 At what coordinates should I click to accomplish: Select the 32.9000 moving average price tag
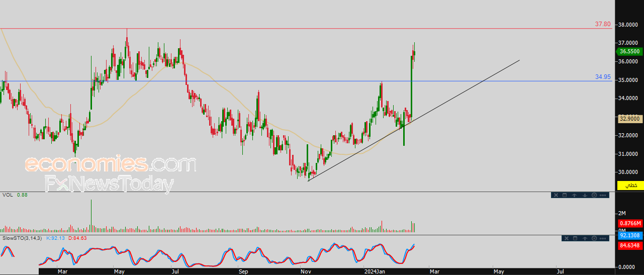pyautogui.click(x=629, y=119)
